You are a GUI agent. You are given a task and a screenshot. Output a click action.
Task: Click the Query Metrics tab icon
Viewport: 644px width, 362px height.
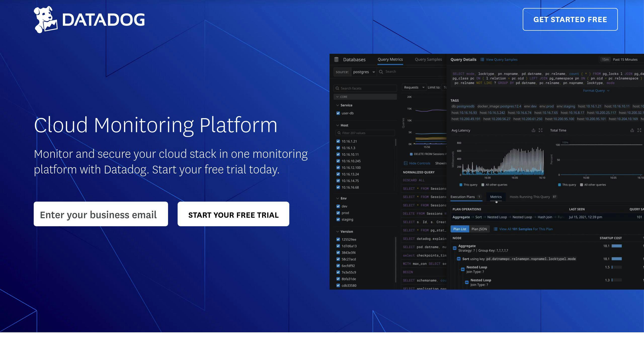390,59
